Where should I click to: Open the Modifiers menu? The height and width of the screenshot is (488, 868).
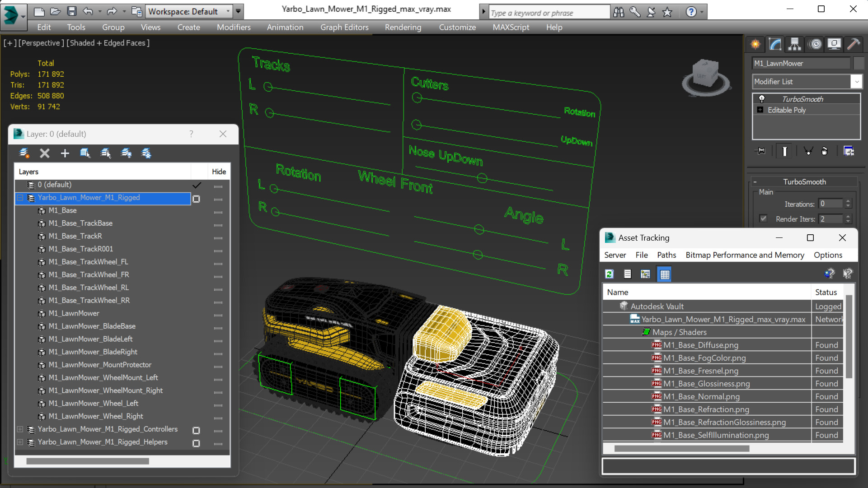click(234, 27)
